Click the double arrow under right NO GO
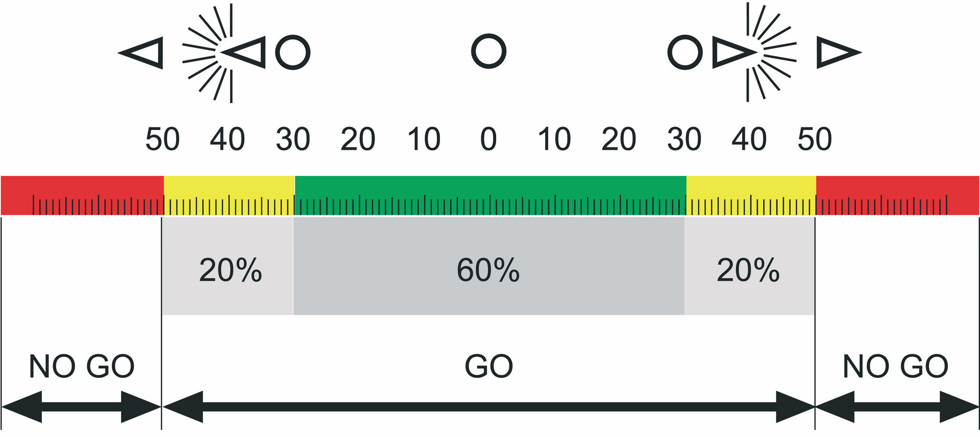 897,407
